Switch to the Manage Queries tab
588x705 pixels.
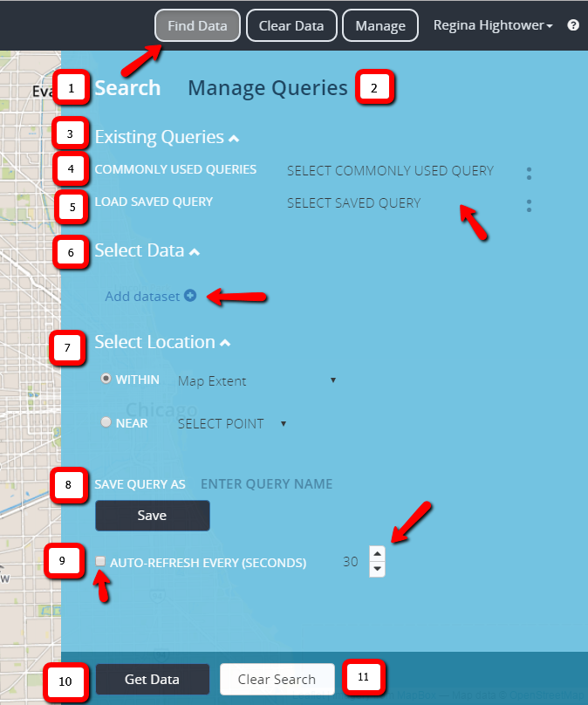tap(267, 88)
